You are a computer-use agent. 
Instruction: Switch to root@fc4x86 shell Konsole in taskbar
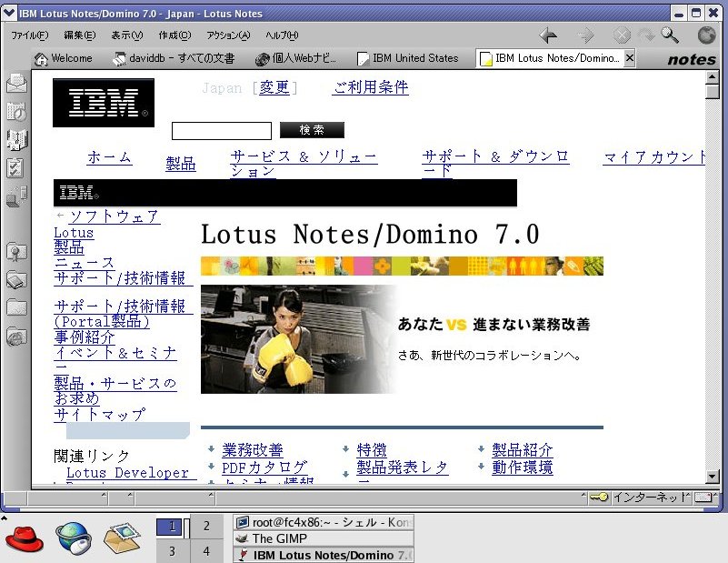(324, 523)
